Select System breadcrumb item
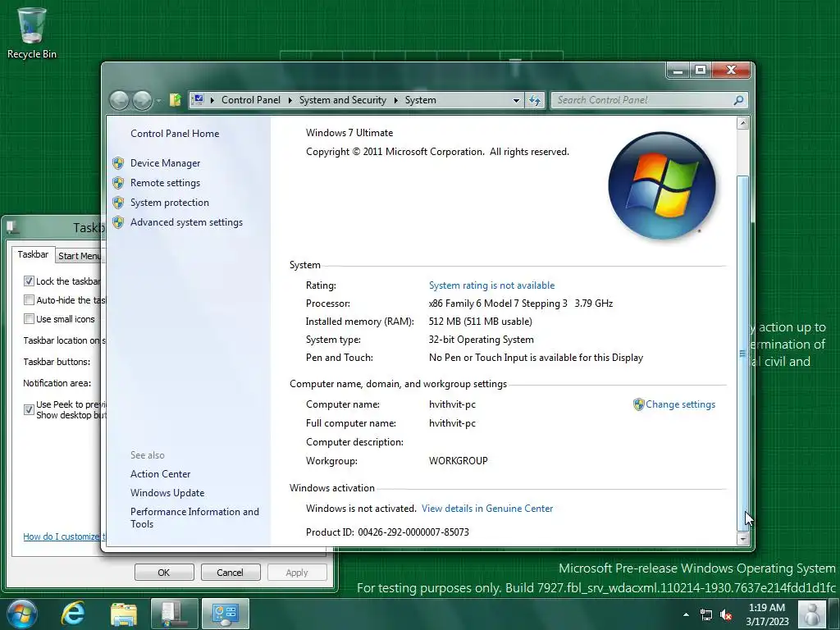Image resolution: width=840 pixels, height=630 pixels. pyautogui.click(x=421, y=100)
